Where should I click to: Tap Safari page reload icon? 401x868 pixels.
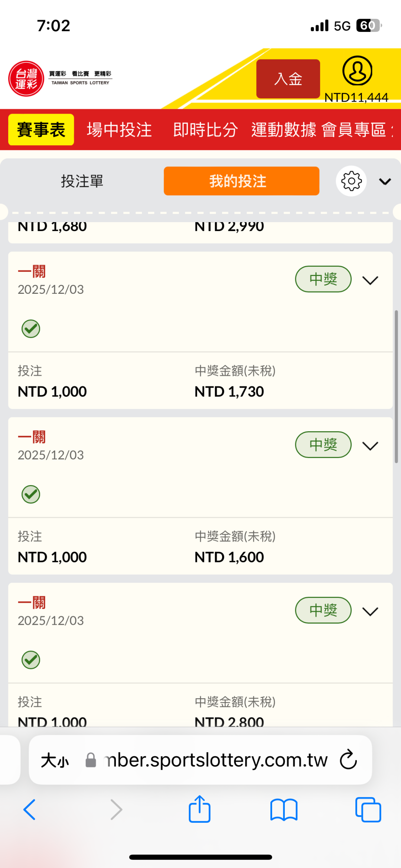coord(348,760)
